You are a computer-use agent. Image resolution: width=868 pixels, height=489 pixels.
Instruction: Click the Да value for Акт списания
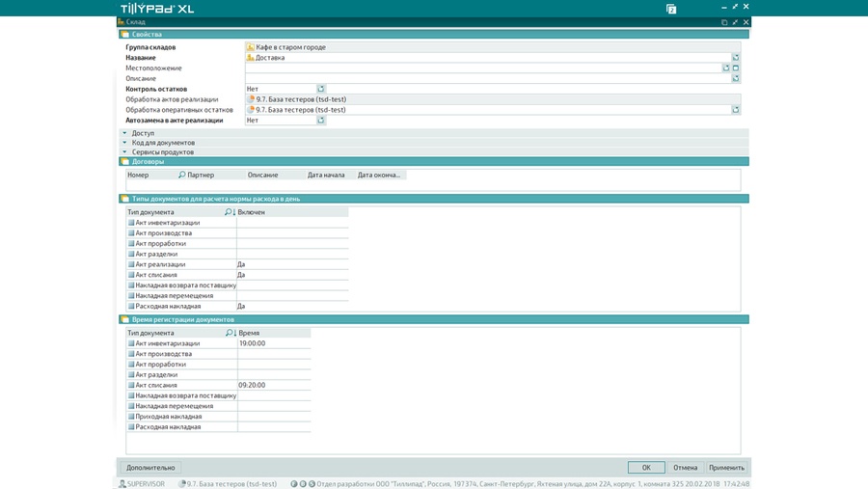tap(241, 275)
